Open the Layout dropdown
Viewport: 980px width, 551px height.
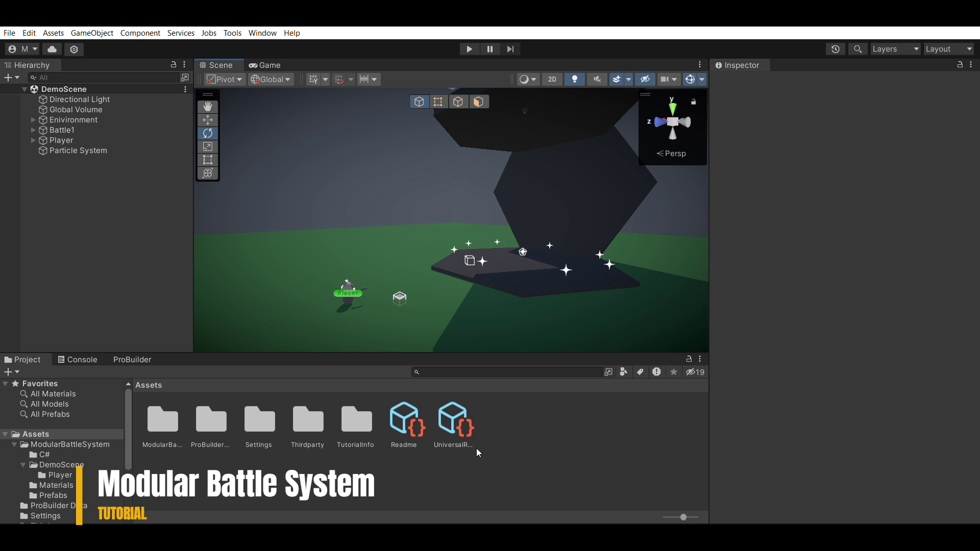coord(949,49)
